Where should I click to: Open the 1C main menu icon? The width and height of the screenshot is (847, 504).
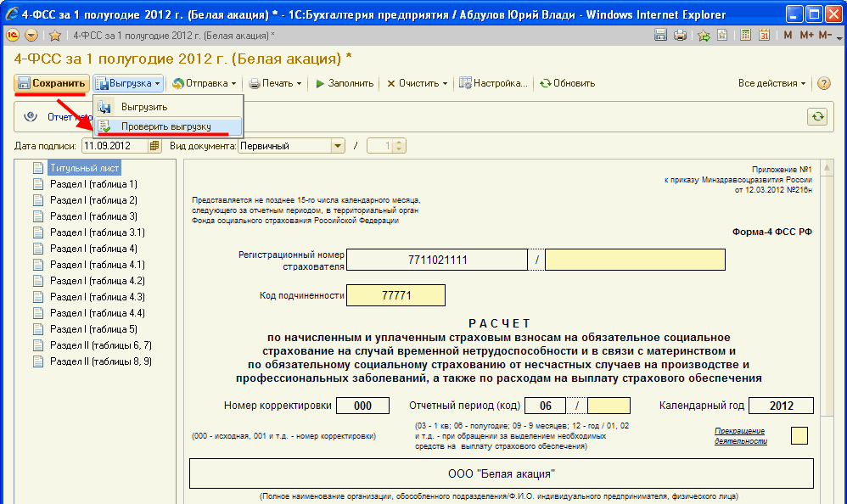coord(12,36)
